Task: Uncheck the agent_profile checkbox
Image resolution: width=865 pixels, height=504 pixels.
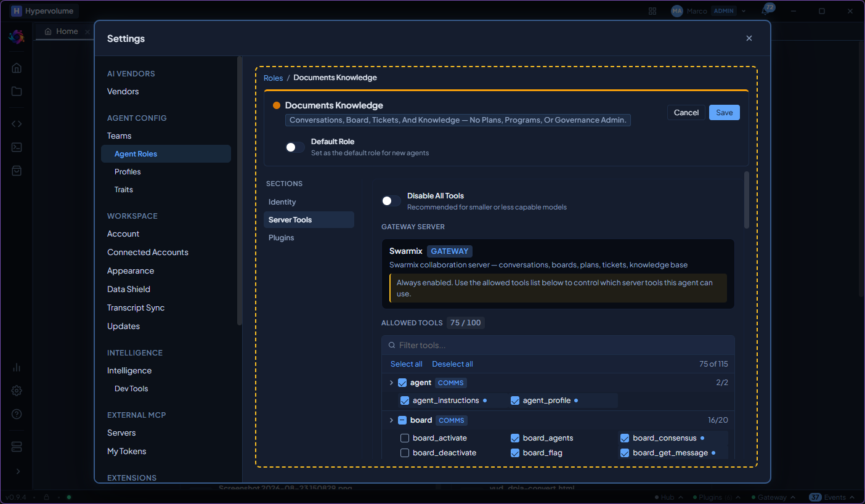Action: click(515, 400)
